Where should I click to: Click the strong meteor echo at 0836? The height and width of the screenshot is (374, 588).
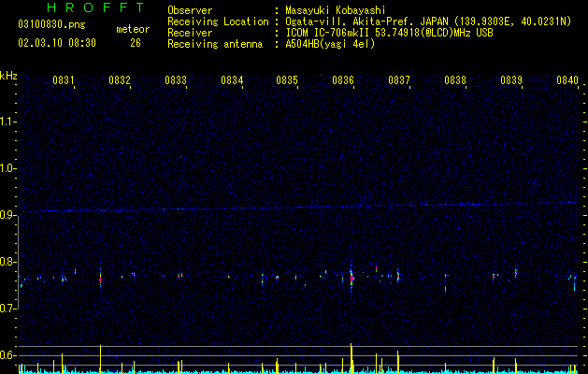[351, 279]
